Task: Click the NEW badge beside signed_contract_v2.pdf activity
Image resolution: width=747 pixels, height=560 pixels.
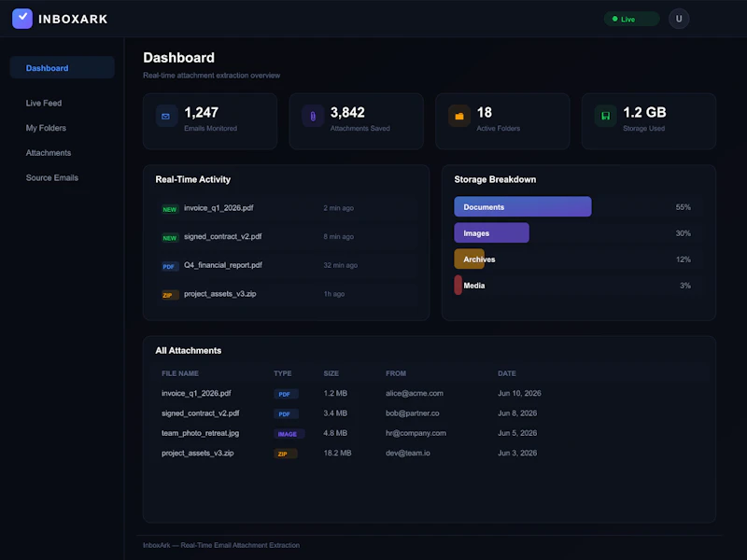Action: (170, 238)
